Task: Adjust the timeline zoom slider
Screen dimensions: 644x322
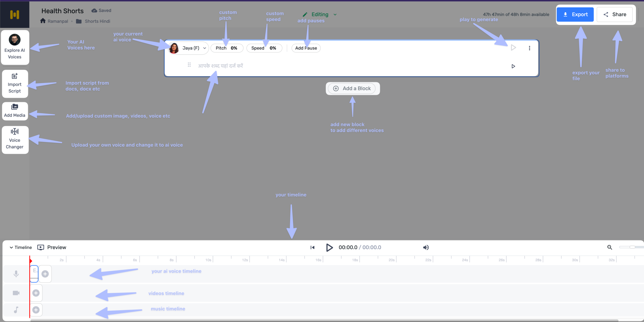Action: [632, 247]
